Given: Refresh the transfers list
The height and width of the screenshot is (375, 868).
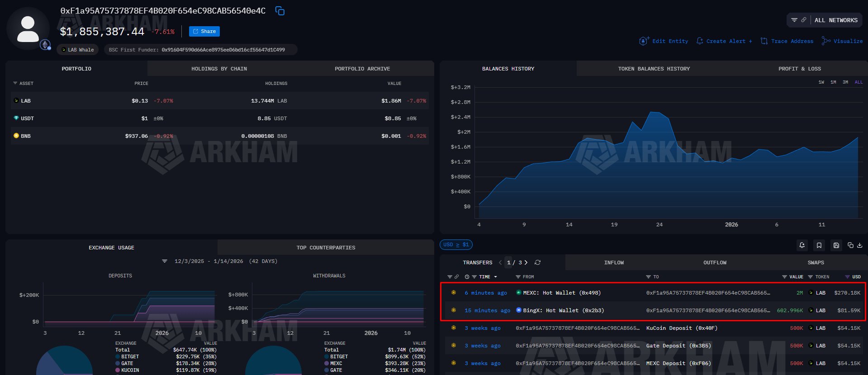Looking at the screenshot, I should click(537, 262).
